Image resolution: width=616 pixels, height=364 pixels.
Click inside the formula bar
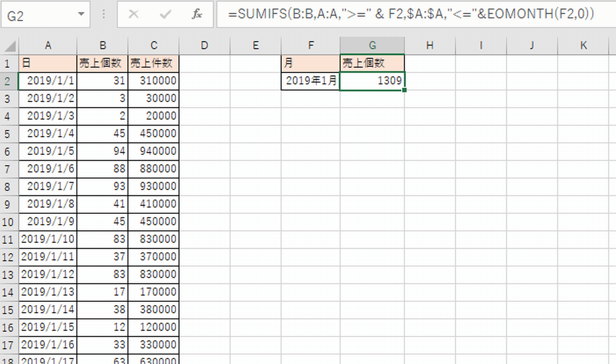click(x=359, y=14)
